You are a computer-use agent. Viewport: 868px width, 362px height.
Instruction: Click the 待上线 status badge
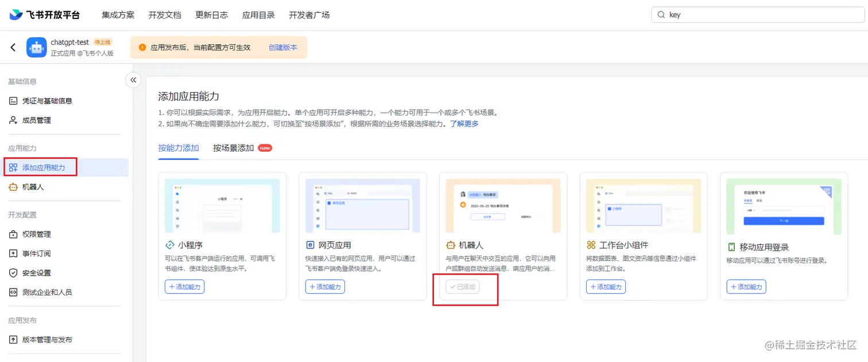102,42
